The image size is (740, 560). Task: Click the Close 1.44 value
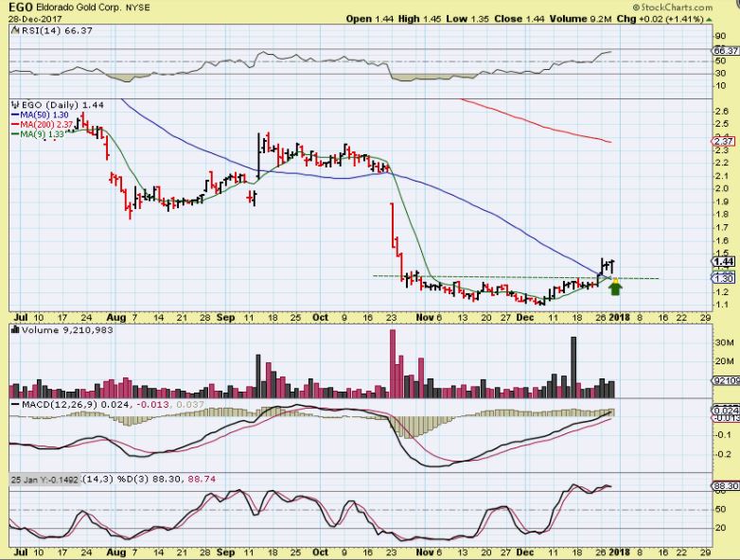(x=520, y=19)
